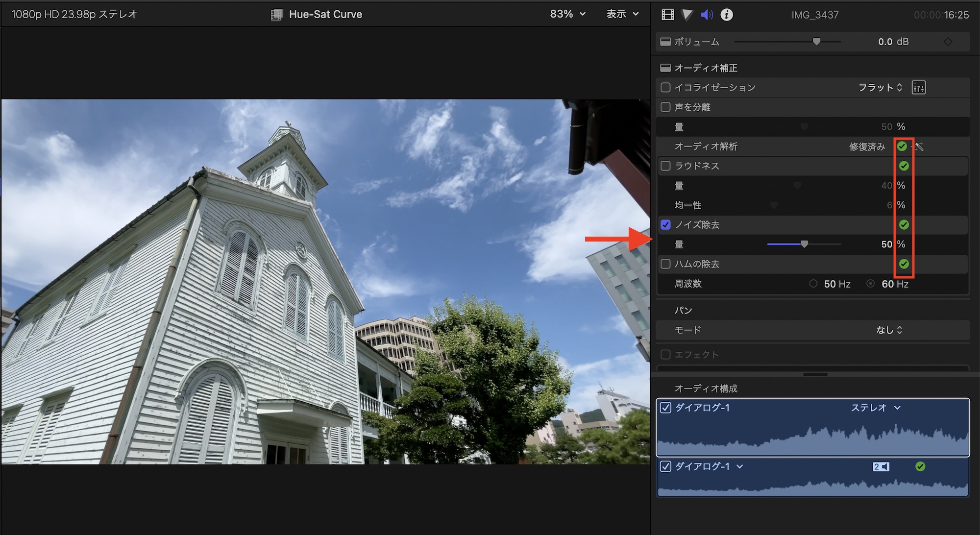
Task: Open the ステレオ channel configuration dropdown
Action: 875,408
